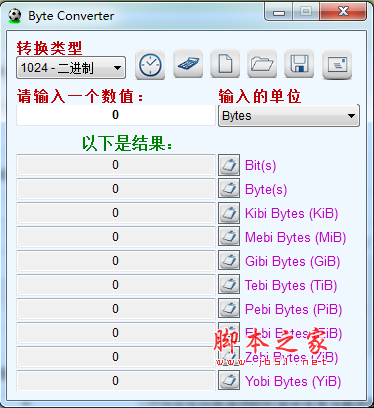374x408 pixels.
Task: Click the clock toolbar icon
Action: [x=150, y=65]
